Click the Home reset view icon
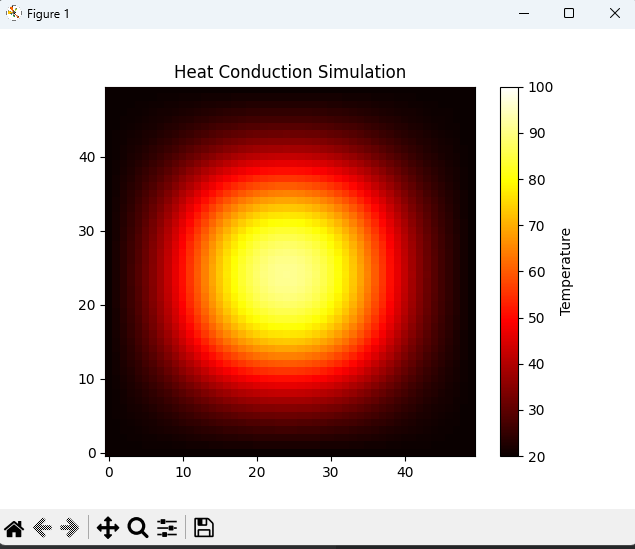The width and height of the screenshot is (635, 549). click(x=14, y=528)
